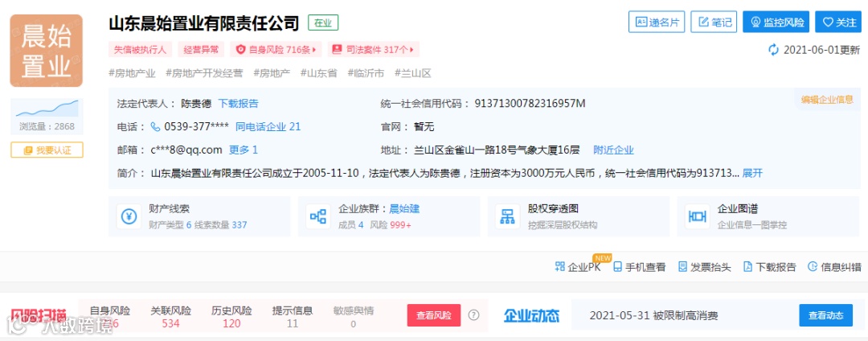868x341 pixels.
Task: Click the unified credit code 91371300782316957M
Action: (530, 104)
